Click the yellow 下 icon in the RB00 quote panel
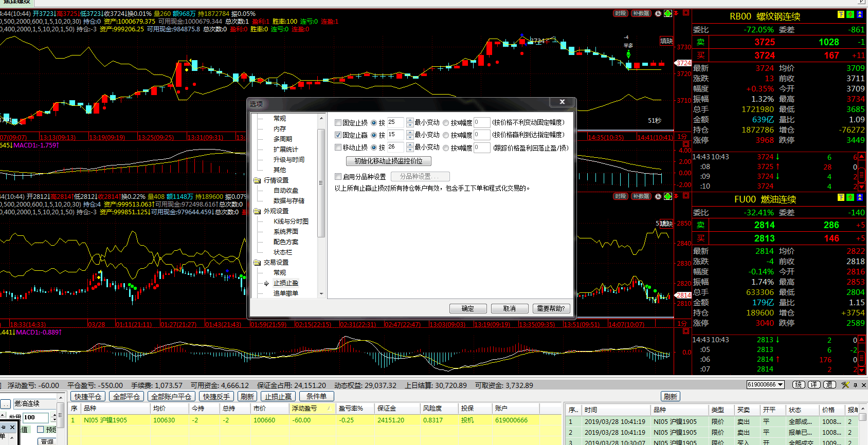The width and height of the screenshot is (868, 445). [841, 14]
